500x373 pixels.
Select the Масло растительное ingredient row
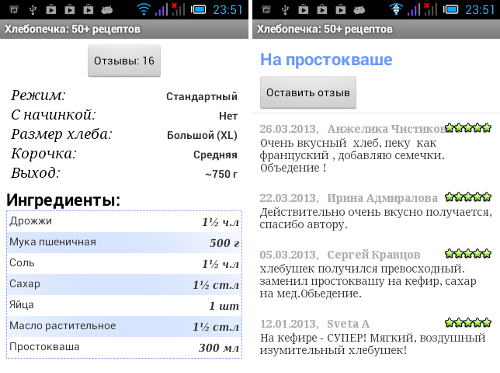coord(124,326)
